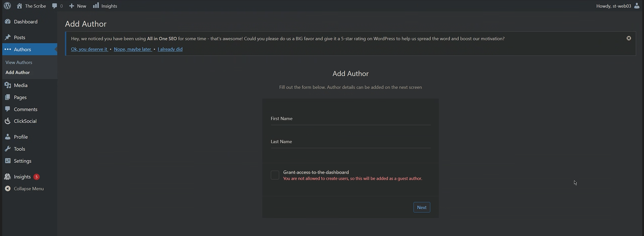644x236 pixels.
Task: Click the Insights mascot icon in sidebar
Action: [x=8, y=177]
